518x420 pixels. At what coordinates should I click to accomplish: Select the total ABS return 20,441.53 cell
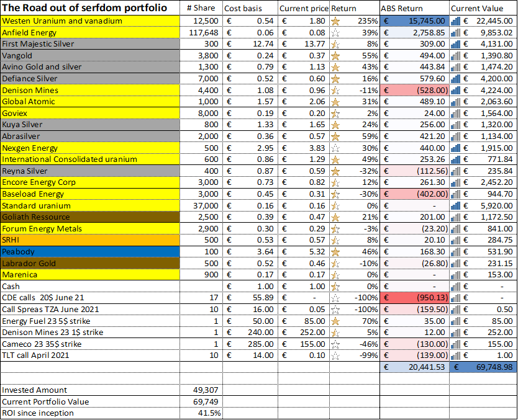pyautogui.click(x=414, y=367)
